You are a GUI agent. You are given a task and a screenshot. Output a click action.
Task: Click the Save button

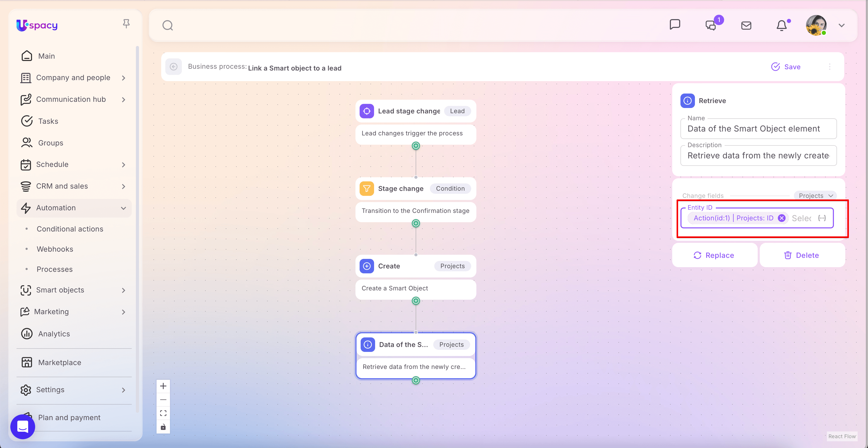coord(786,67)
